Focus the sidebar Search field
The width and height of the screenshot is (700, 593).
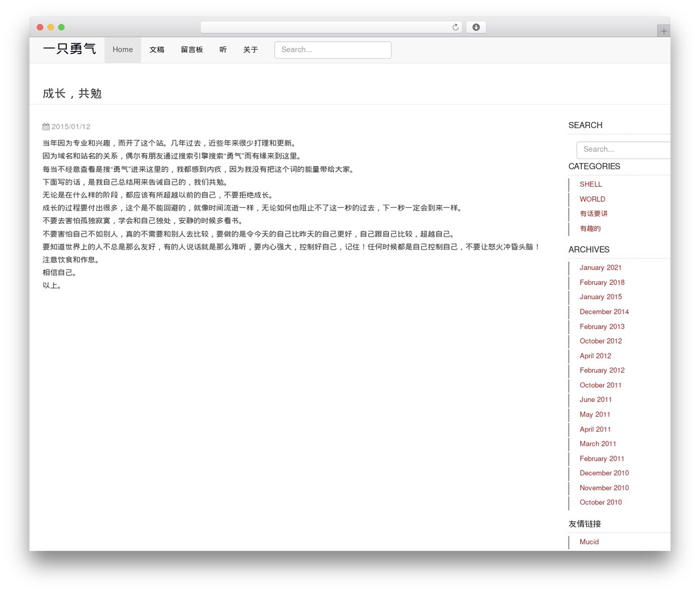(623, 149)
